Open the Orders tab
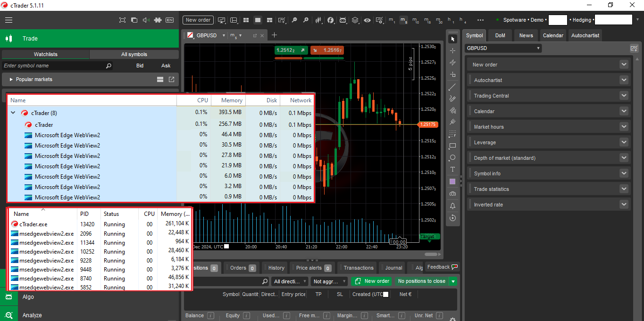Viewport: 644px width, 321px height. [241, 268]
